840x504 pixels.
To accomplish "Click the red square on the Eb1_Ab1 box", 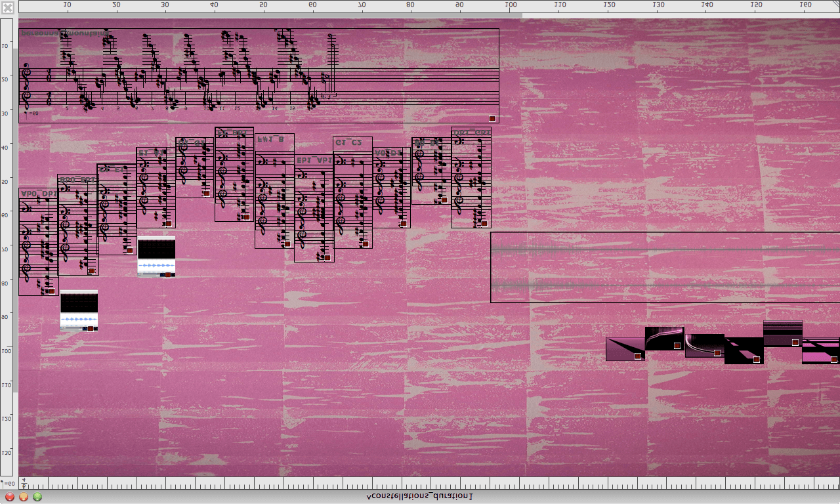I will tap(327, 258).
